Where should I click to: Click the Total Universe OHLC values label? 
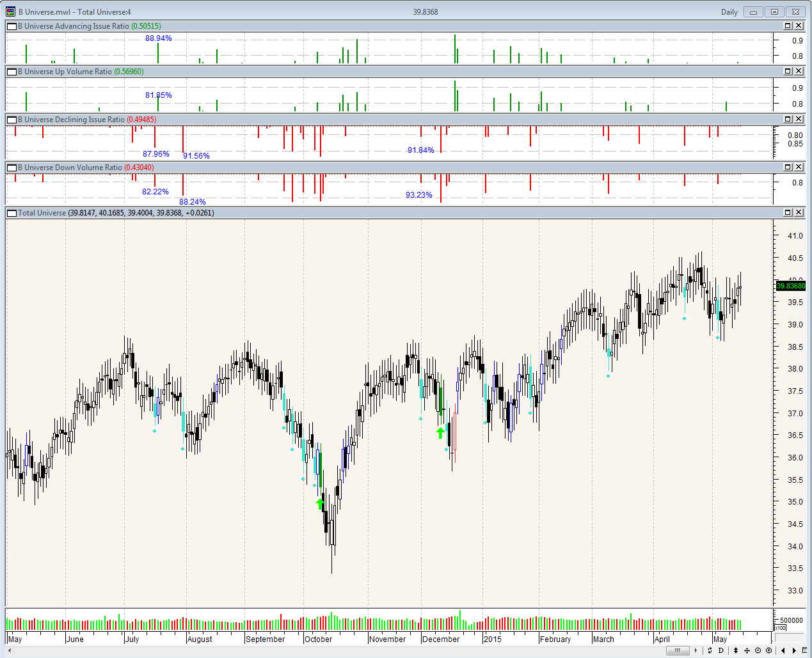(141, 213)
